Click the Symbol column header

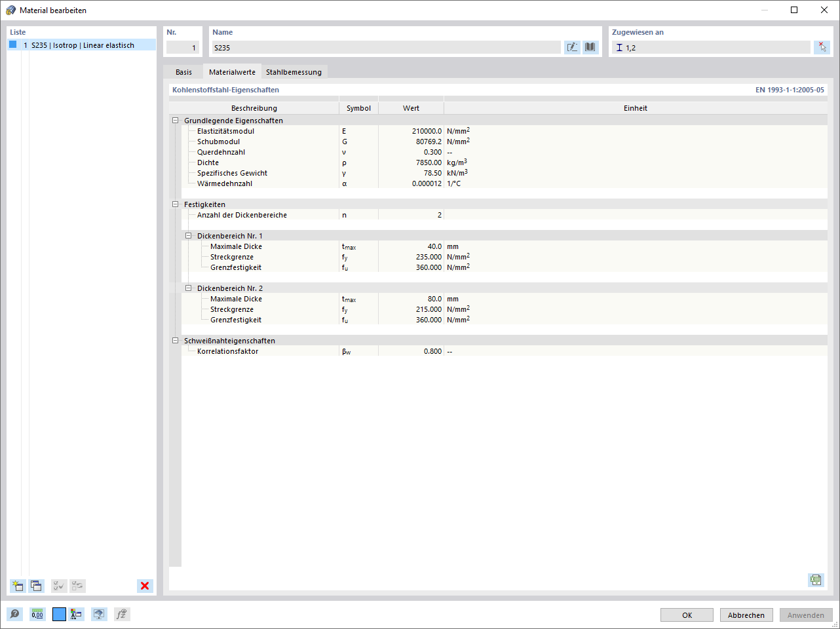(x=358, y=108)
